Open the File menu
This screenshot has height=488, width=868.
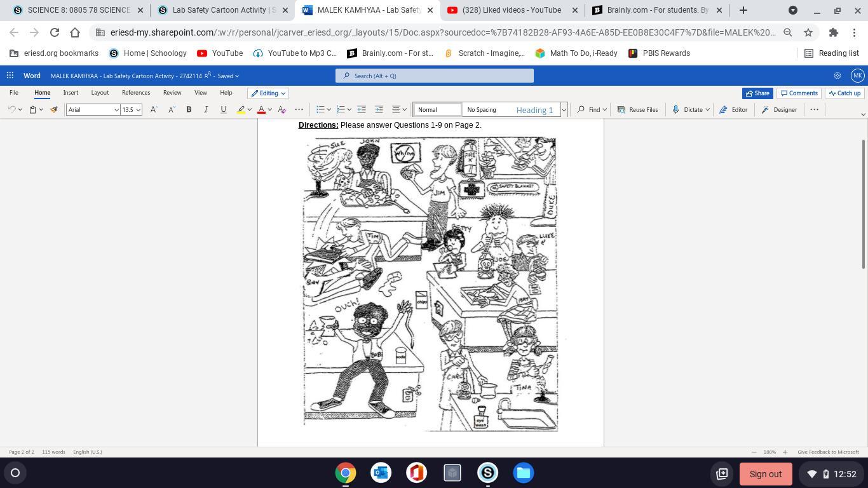13,93
